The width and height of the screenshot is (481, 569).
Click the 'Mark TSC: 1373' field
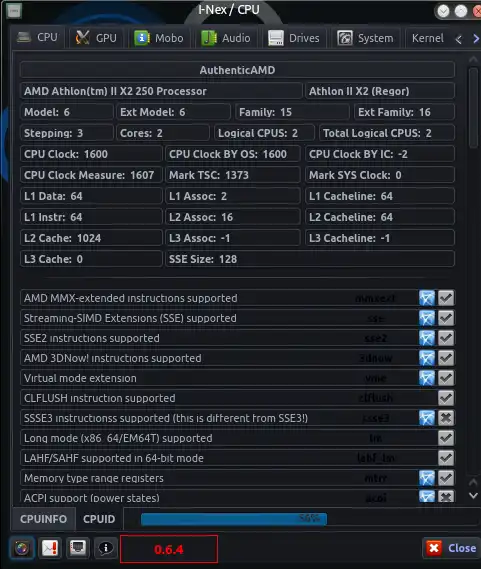(233, 175)
